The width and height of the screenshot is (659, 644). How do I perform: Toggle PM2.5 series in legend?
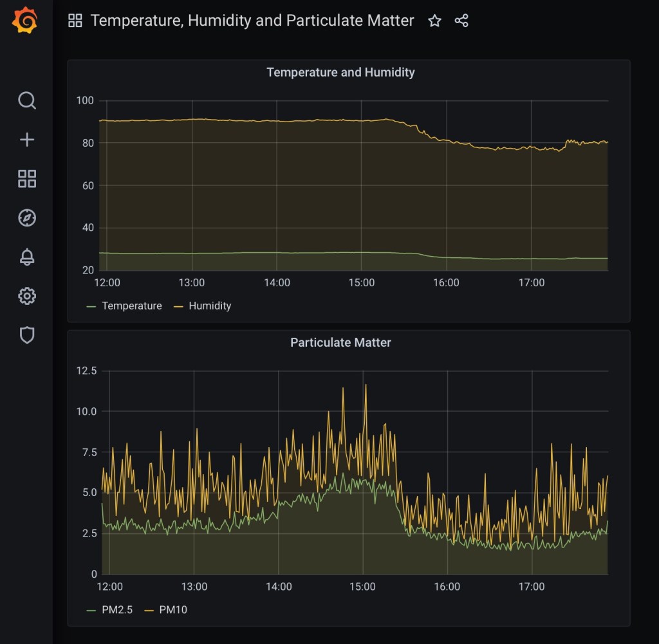(x=116, y=610)
